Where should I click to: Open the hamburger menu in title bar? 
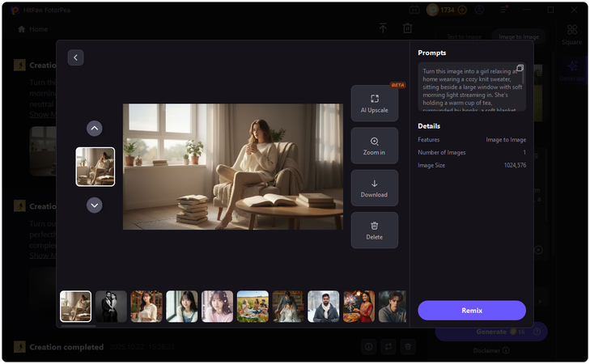click(x=503, y=11)
